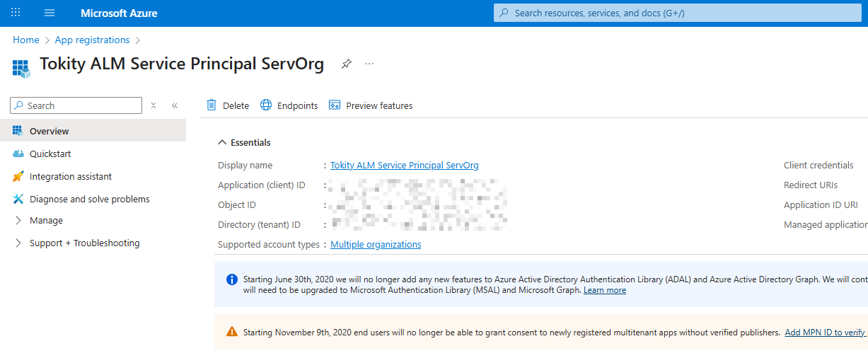Screen dimensions: 868x358
Task: Click the Multiple organizations link
Action: coord(376,244)
